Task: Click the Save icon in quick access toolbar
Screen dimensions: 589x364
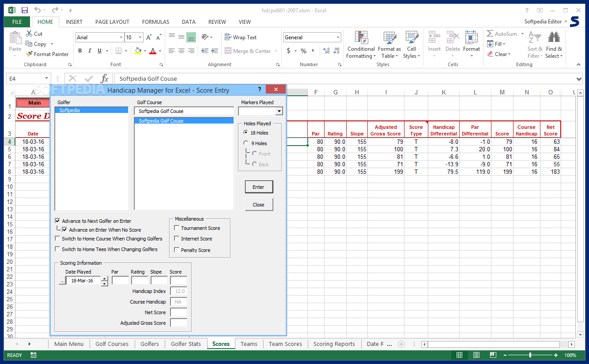Action: click(25, 10)
